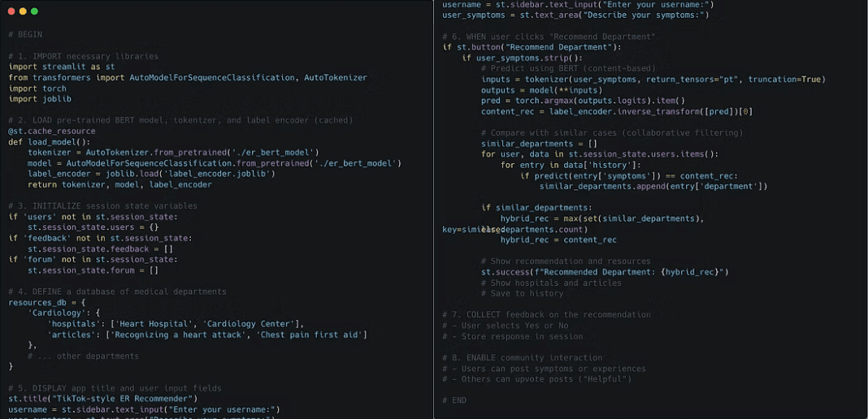The width and height of the screenshot is (868, 419).
Task: Click the 'if similar_departments:' line
Action: coord(536,208)
